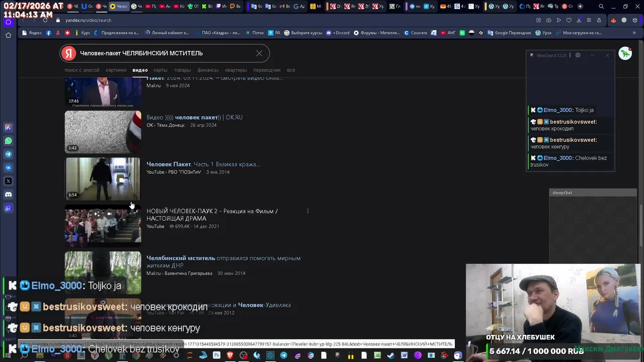
Task: Open Microsoft Word from the taskbar
Action: coord(404,355)
